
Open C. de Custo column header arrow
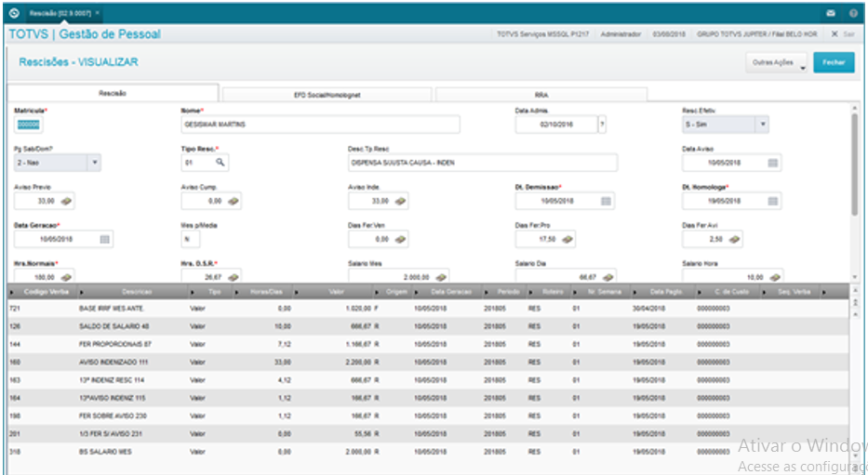pos(701,292)
